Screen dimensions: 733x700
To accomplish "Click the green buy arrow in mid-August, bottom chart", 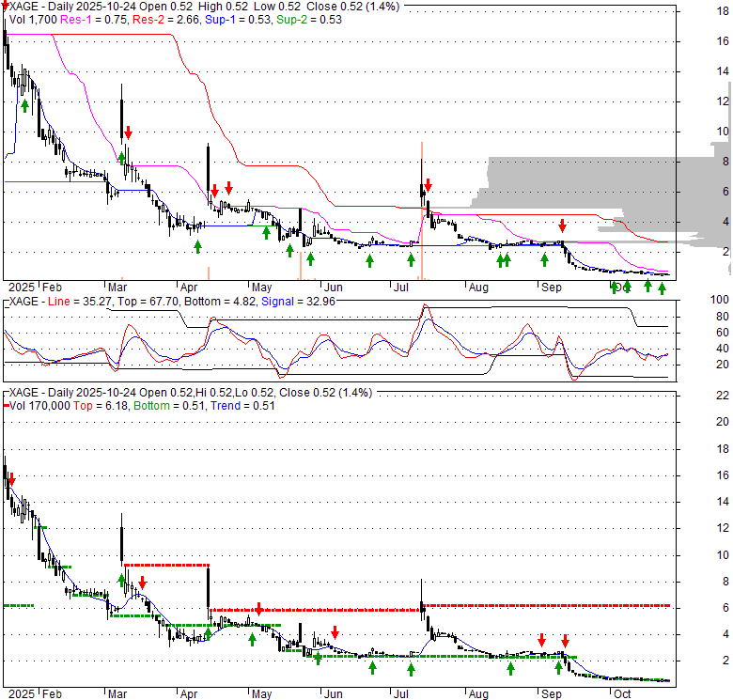I will point(510,669).
